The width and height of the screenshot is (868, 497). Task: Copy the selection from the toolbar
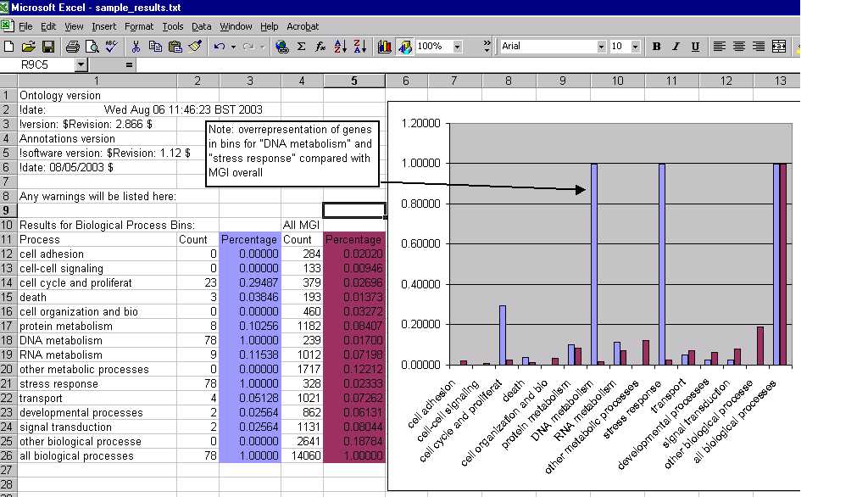point(156,47)
